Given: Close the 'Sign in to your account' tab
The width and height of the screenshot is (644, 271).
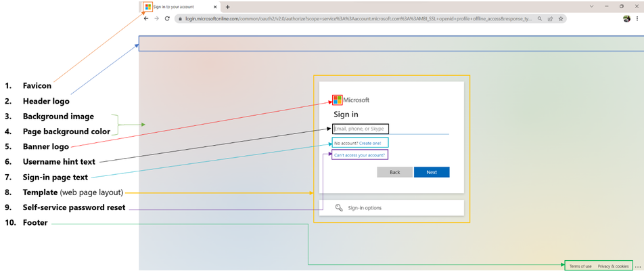Looking at the screenshot, I should [x=215, y=7].
